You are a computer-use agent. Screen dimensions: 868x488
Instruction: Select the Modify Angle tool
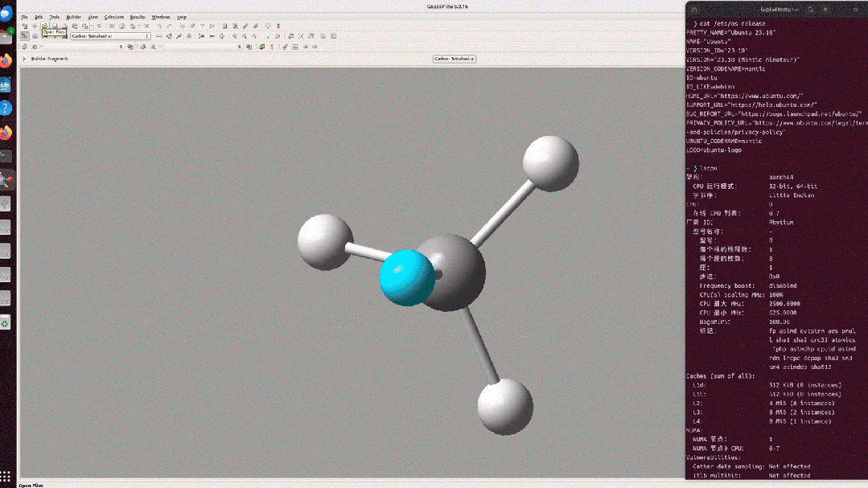pos(170,36)
